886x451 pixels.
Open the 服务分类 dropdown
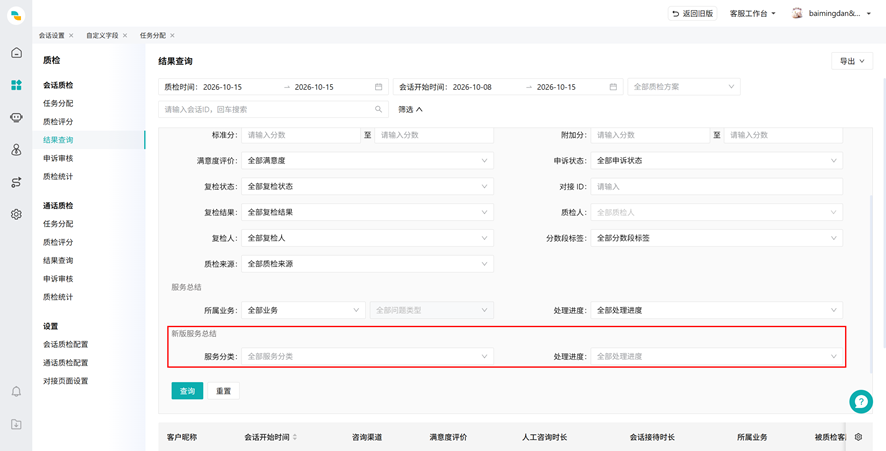pyautogui.click(x=367, y=357)
